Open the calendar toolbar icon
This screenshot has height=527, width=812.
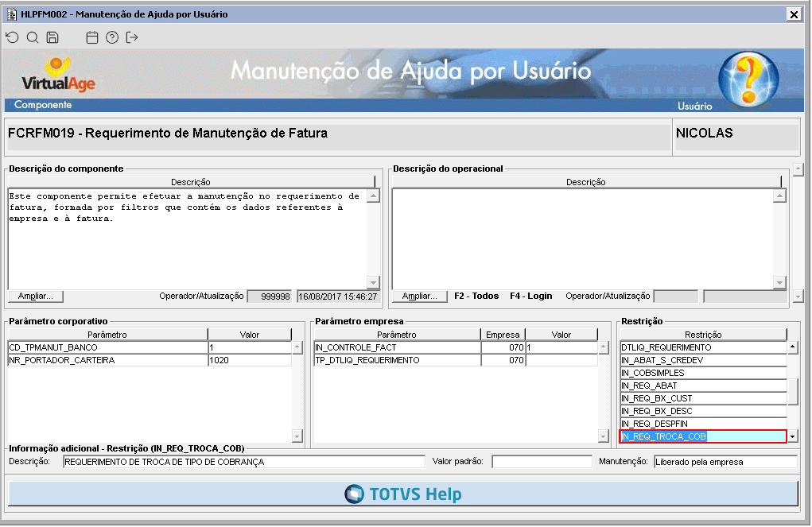pyautogui.click(x=92, y=37)
